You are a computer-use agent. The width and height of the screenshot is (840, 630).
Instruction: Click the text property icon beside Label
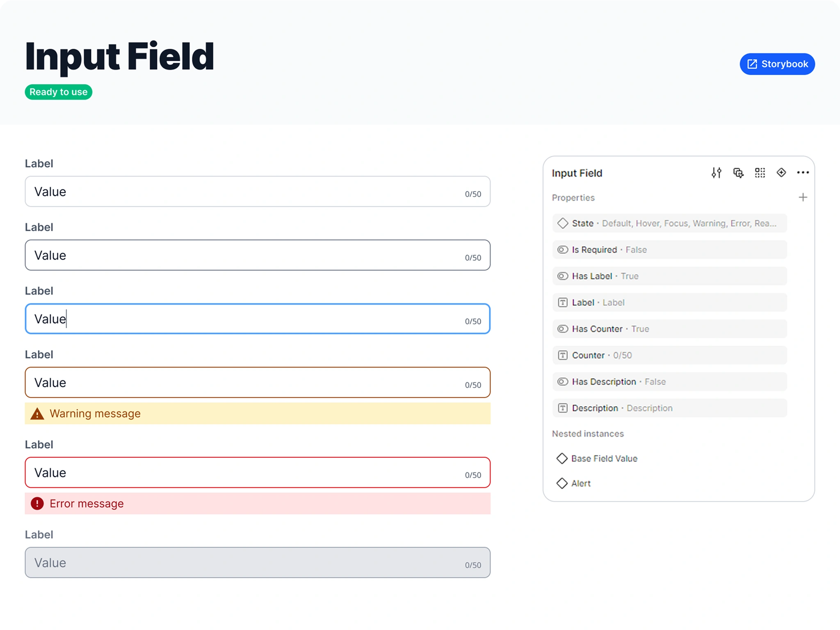click(x=562, y=302)
